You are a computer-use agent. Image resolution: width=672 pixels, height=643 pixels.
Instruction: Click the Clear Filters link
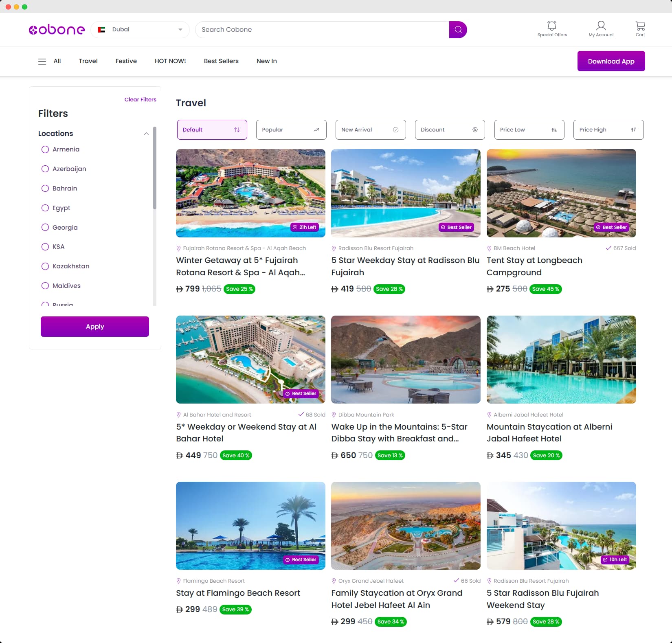[x=140, y=99]
